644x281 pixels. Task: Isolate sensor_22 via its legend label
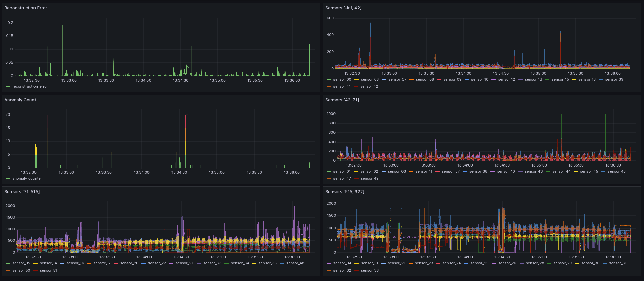157,263
